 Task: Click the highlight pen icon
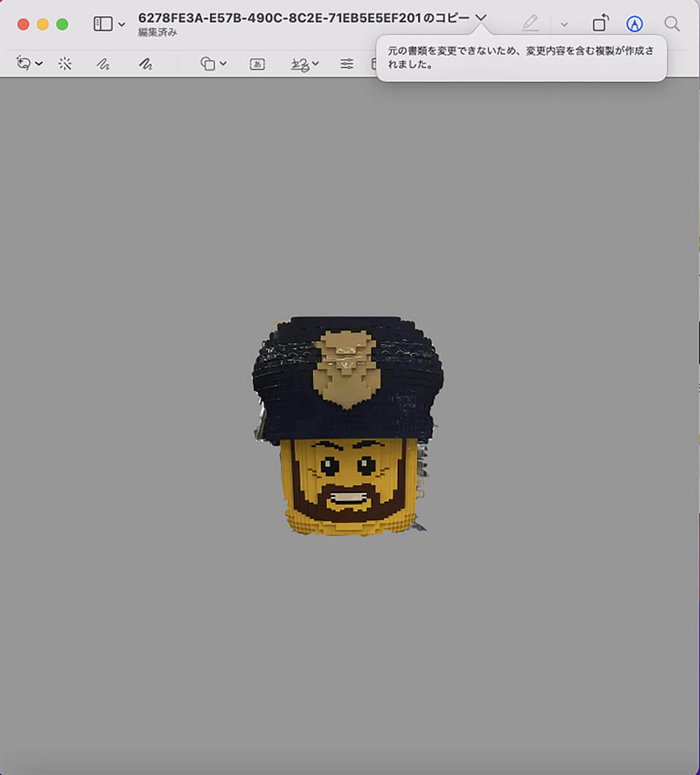click(x=530, y=23)
